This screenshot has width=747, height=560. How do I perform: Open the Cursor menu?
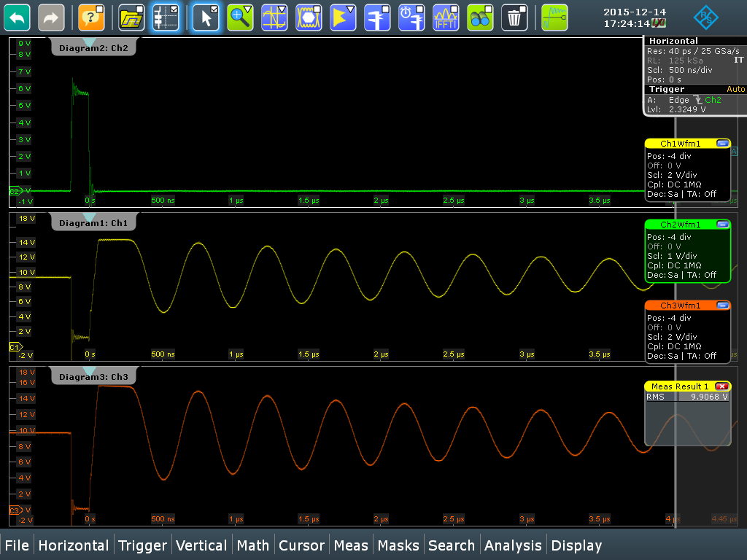point(301,545)
